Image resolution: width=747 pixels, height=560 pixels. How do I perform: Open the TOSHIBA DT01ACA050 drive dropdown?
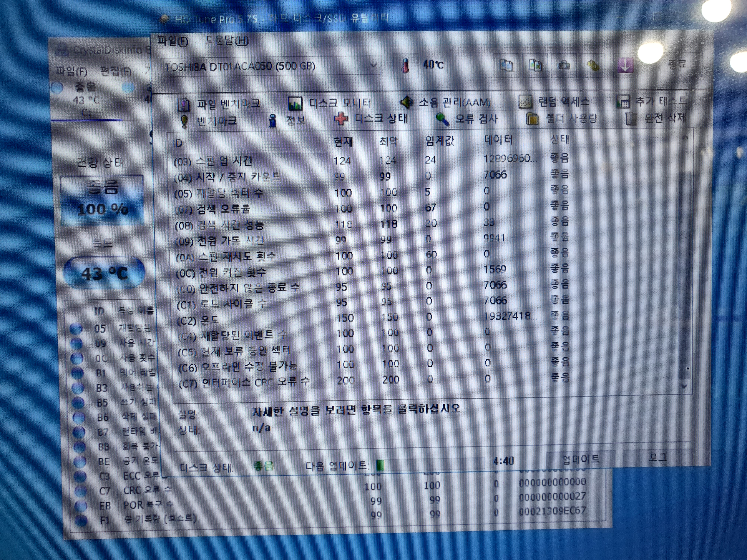point(272,66)
